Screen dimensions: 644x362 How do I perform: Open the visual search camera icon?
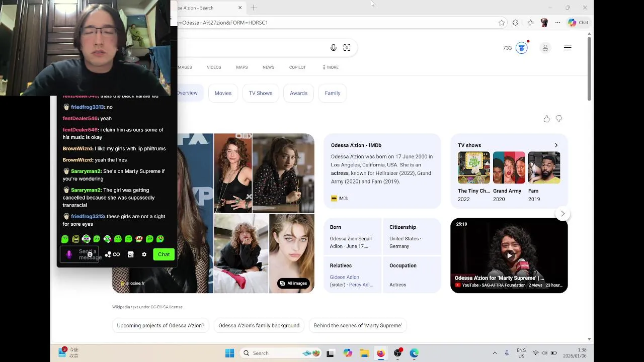click(347, 48)
